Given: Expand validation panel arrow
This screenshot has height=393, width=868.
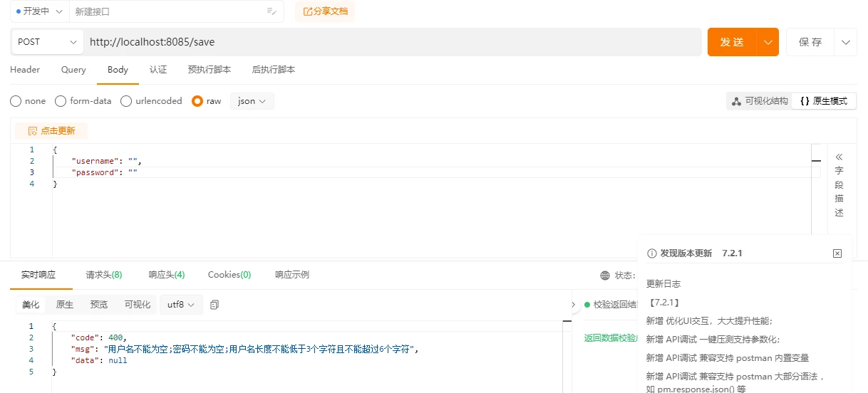Looking at the screenshot, I should tap(574, 305).
